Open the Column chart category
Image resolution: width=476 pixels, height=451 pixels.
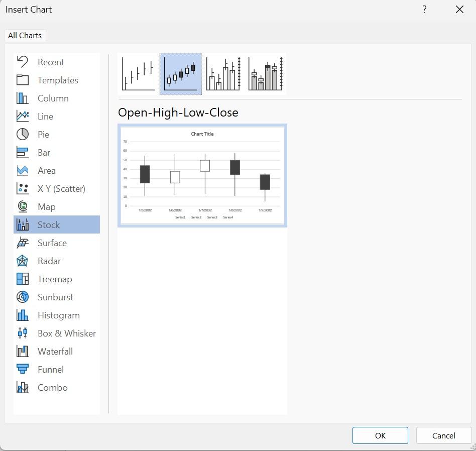pos(53,98)
